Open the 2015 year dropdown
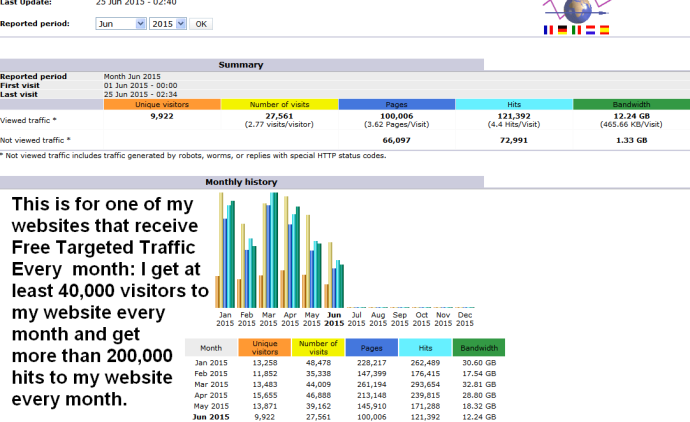 168,24
